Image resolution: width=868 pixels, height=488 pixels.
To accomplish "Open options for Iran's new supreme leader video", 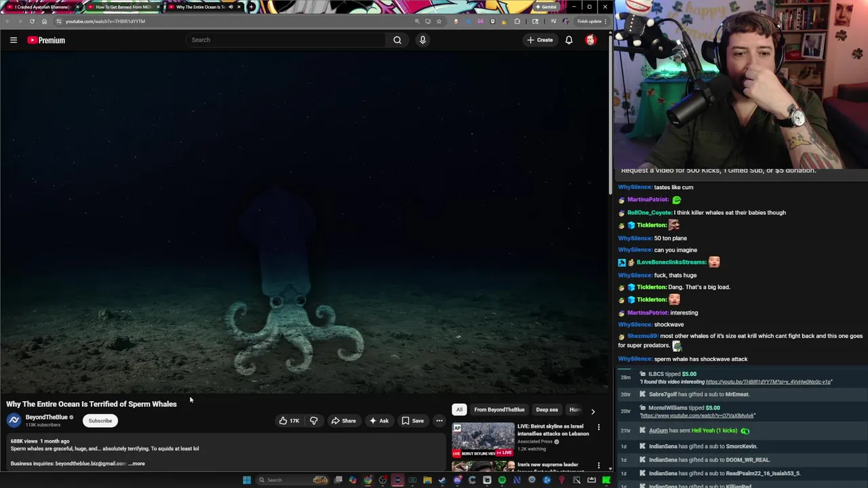I will pos(599,466).
